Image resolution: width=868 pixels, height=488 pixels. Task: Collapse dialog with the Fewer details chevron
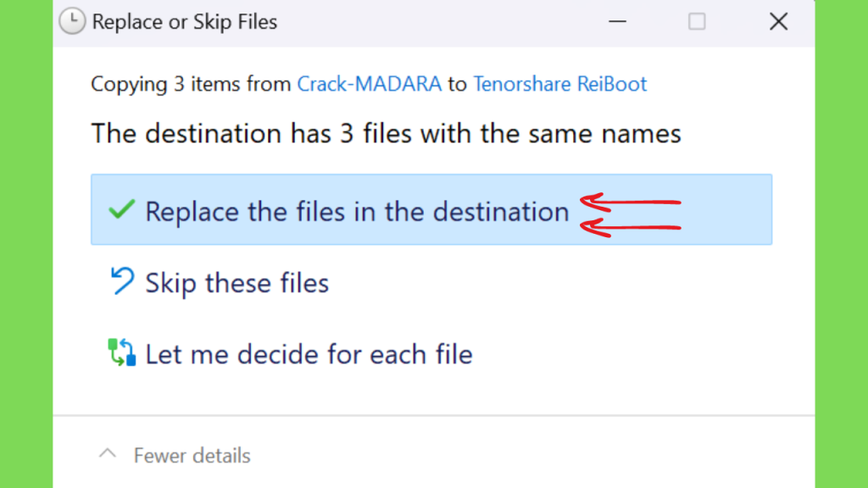click(108, 454)
